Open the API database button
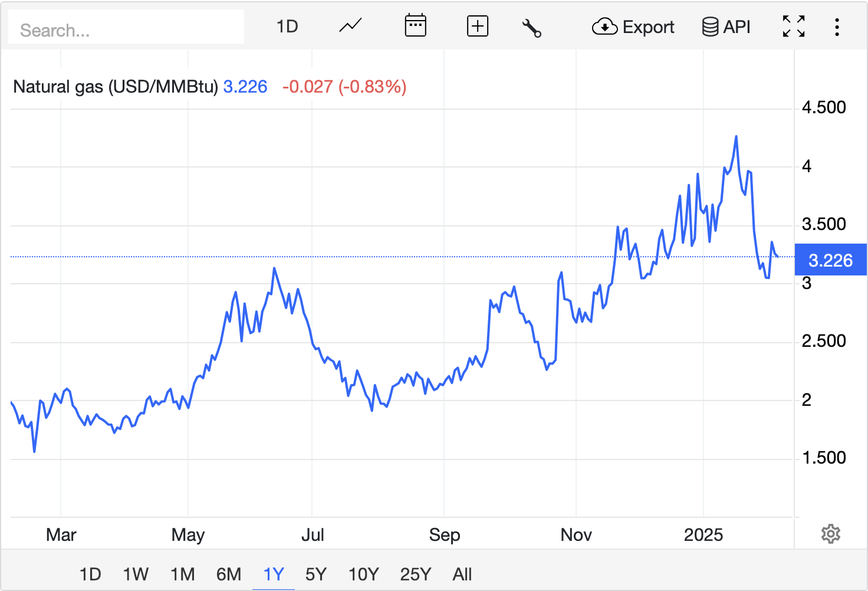Image resolution: width=868 pixels, height=591 pixels. [726, 27]
